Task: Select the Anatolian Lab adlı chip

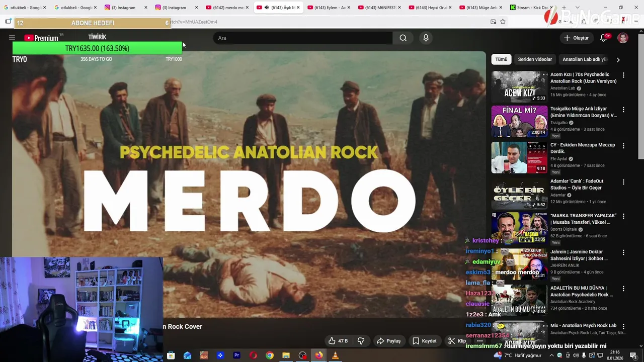Action: (585, 59)
